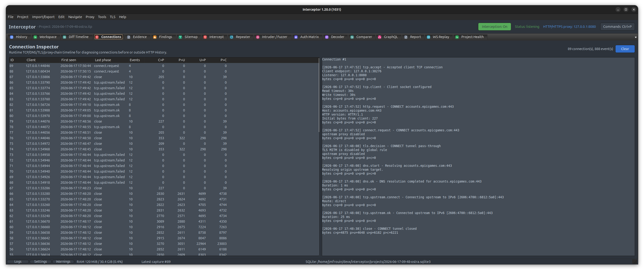Screen dimensions: 644x271
Task: Toggle the Interception: On button
Action: 495,26
